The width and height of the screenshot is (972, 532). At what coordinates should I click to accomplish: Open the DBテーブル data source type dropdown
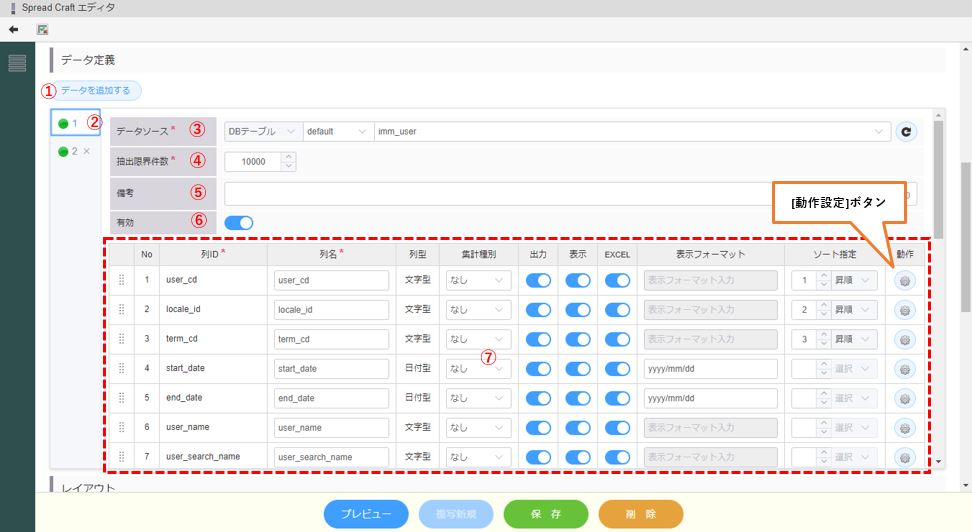262,131
